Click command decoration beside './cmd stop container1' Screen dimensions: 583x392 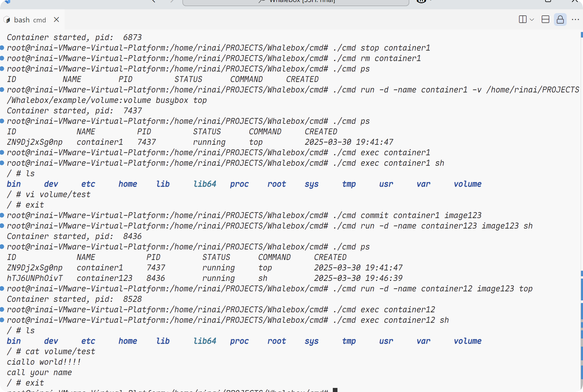coord(2,48)
